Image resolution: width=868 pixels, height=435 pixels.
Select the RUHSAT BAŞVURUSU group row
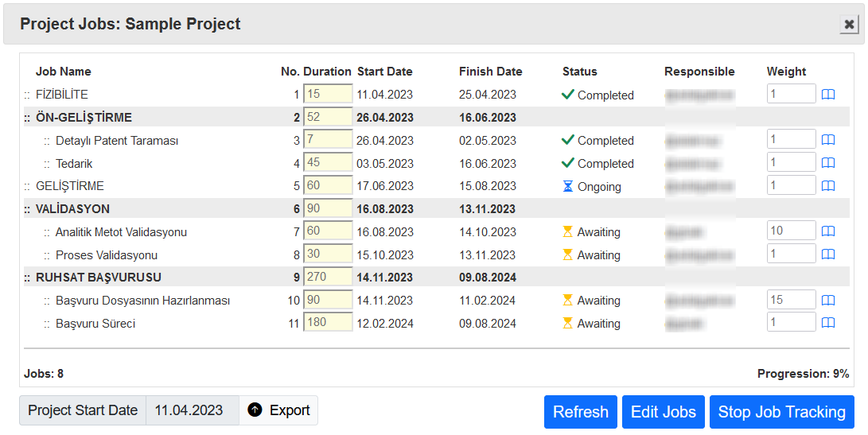click(99, 278)
